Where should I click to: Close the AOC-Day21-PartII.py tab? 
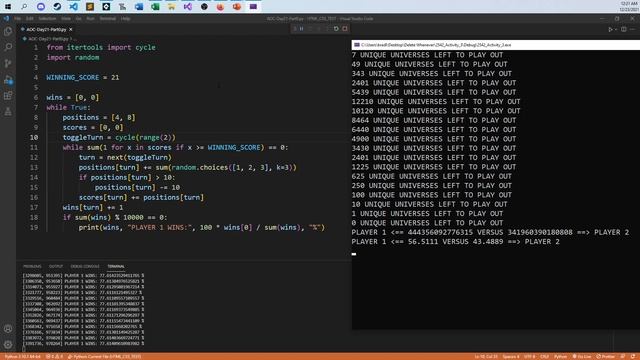coord(71,29)
